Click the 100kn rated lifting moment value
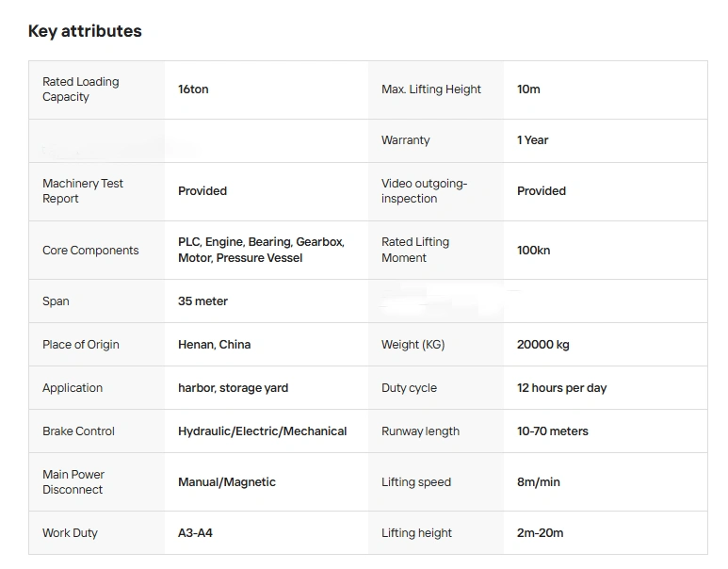 point(533,251)
